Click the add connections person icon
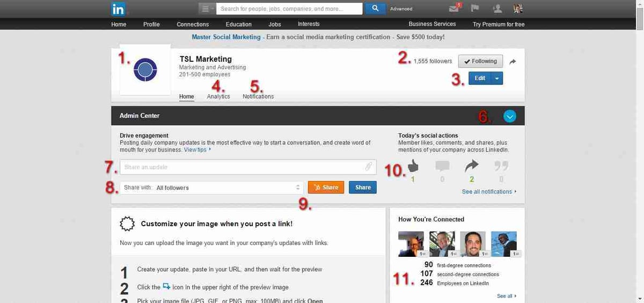This screenshot has height=303, width=644. click(497, 9)
